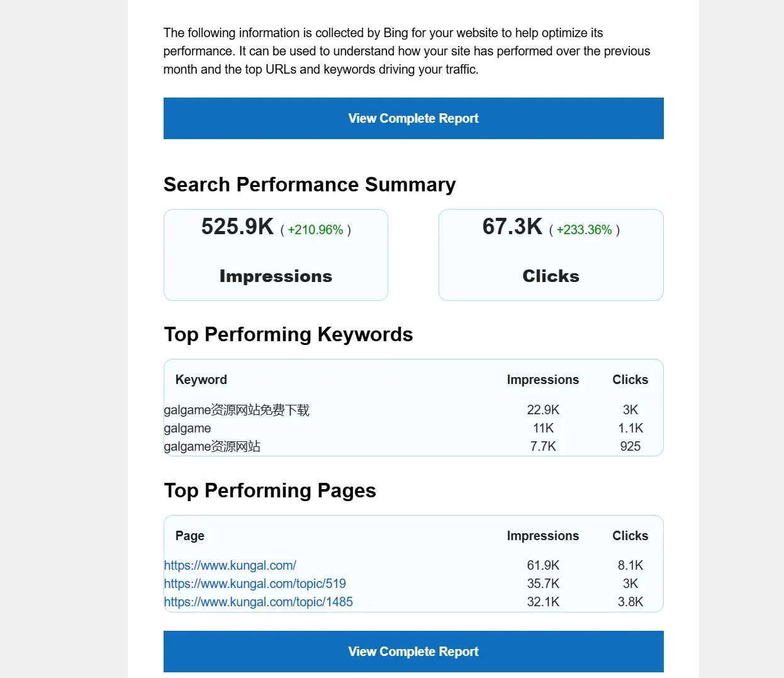The image size is (784, 678).
Task: Open the kungal.com/topic/1485 link
Action: pos(258,602)
